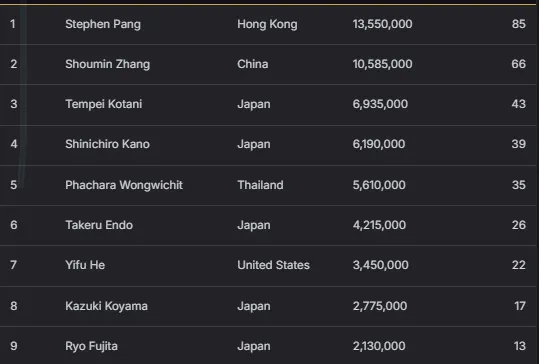
Task: Select Phachara Wongwichit row name
Action: (x=124, y=185)
